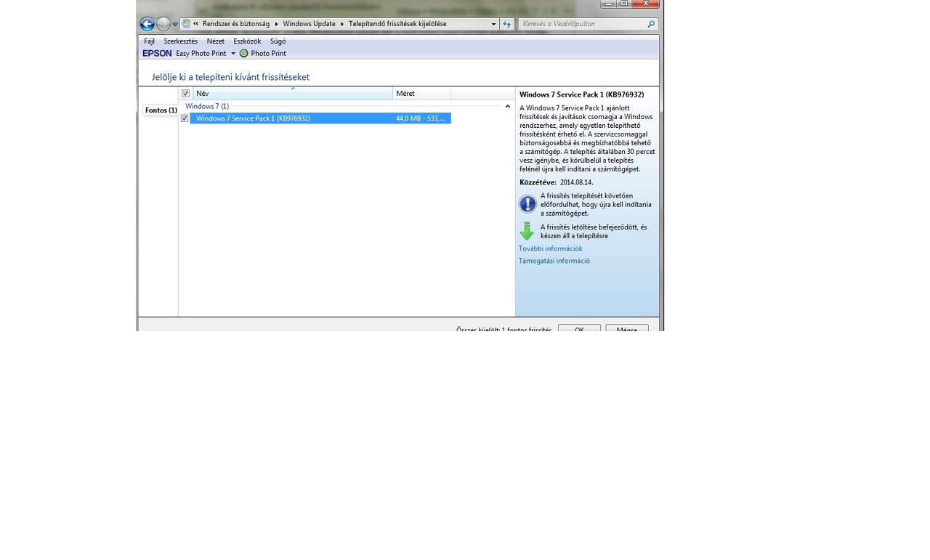Click the double-chevron at breadcrumb start

tap(196, 24)
